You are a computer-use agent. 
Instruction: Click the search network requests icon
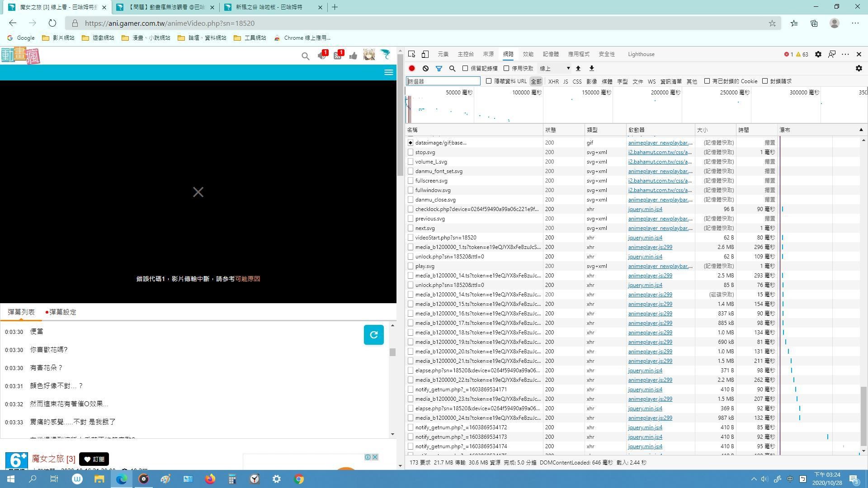[453, 68]
